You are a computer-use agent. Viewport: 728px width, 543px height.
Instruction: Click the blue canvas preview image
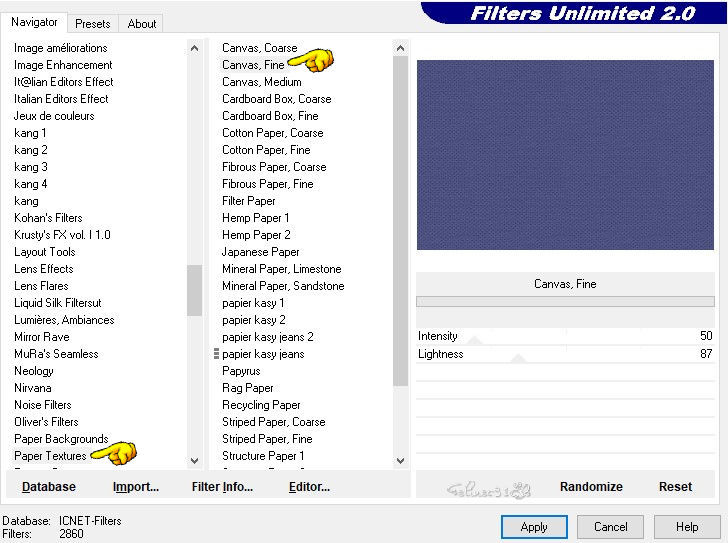click(565, 154)
